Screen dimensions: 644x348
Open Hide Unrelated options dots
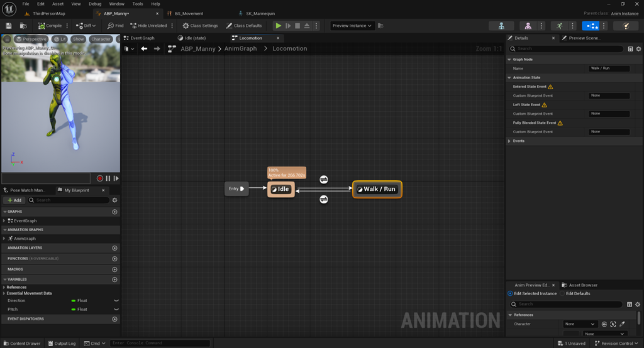(172, 26)
